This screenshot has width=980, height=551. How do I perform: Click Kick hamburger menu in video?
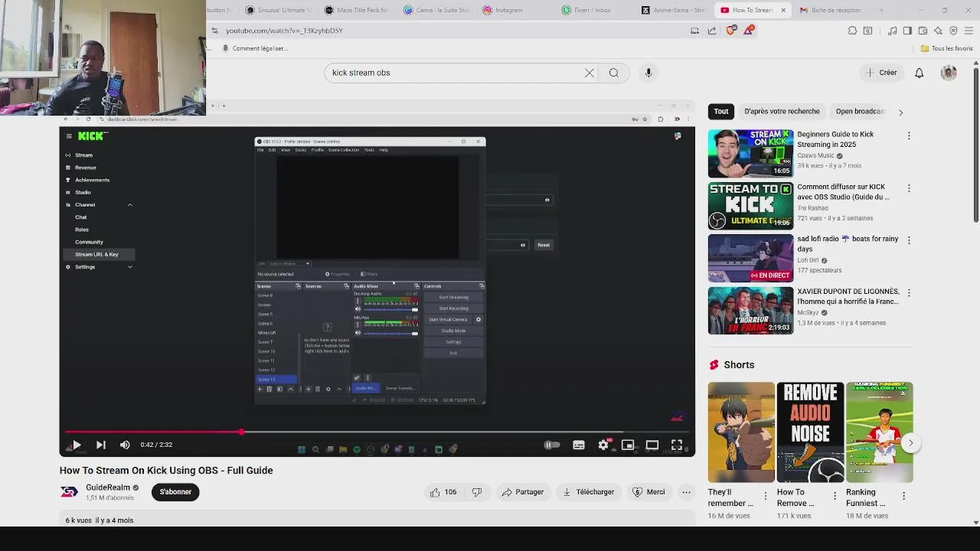click(69, 136)
